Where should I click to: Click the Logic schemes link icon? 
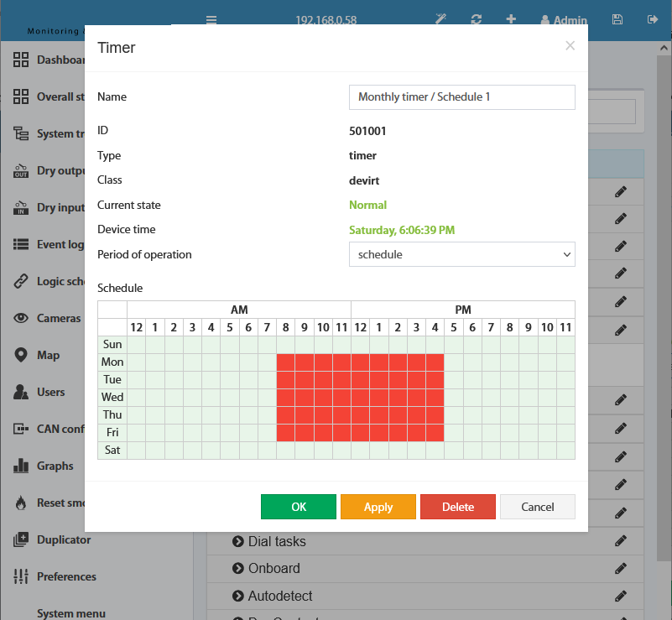click(21, 281)
